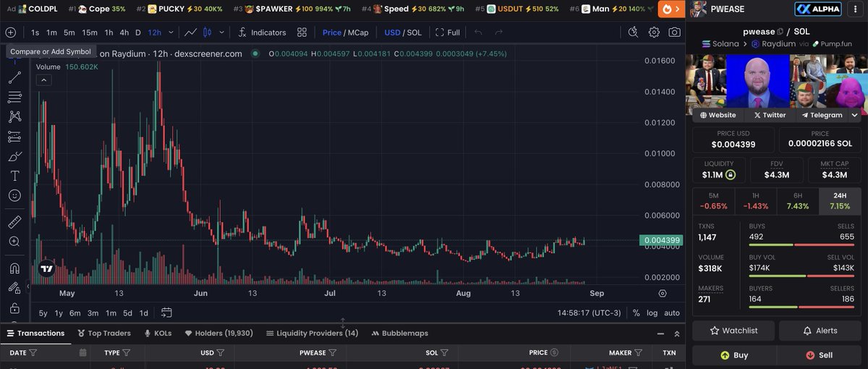
Task: Click the green Buy button
Action: tap(733, 355)
